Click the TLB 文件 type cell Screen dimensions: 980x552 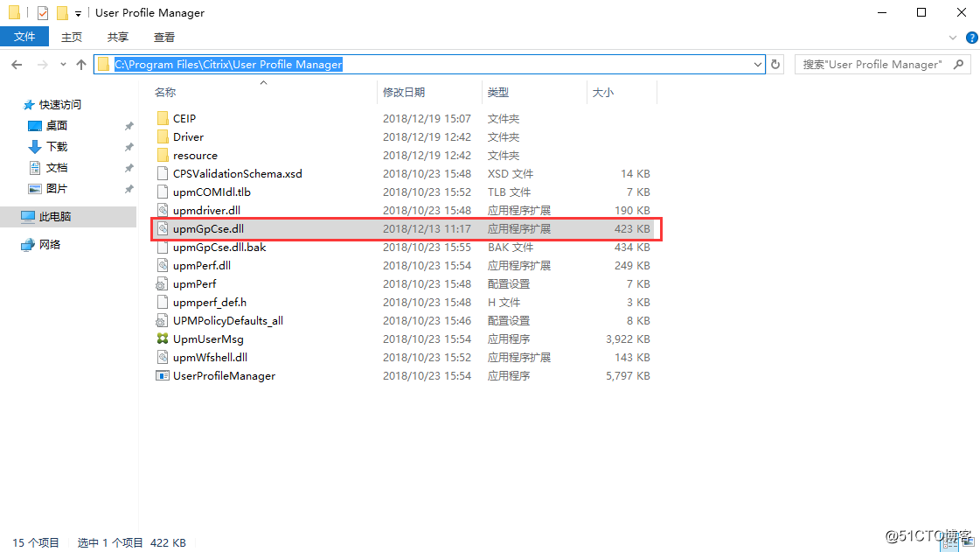click(x=510, y=192)
